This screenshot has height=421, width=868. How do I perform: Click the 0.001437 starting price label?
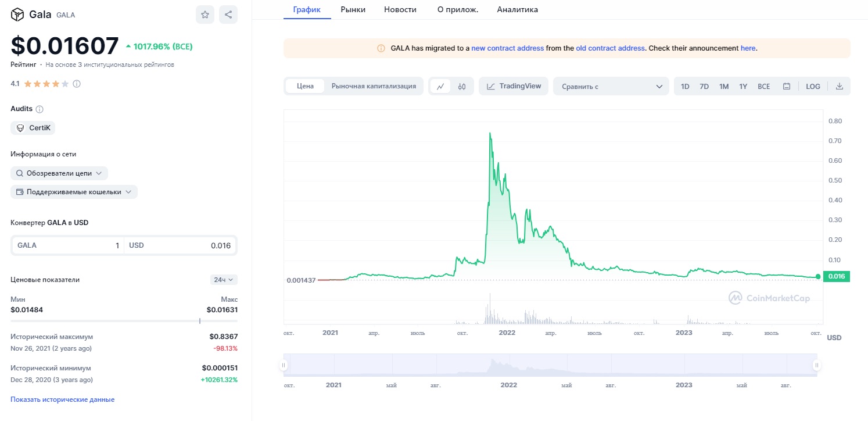(x=301, y=280)
